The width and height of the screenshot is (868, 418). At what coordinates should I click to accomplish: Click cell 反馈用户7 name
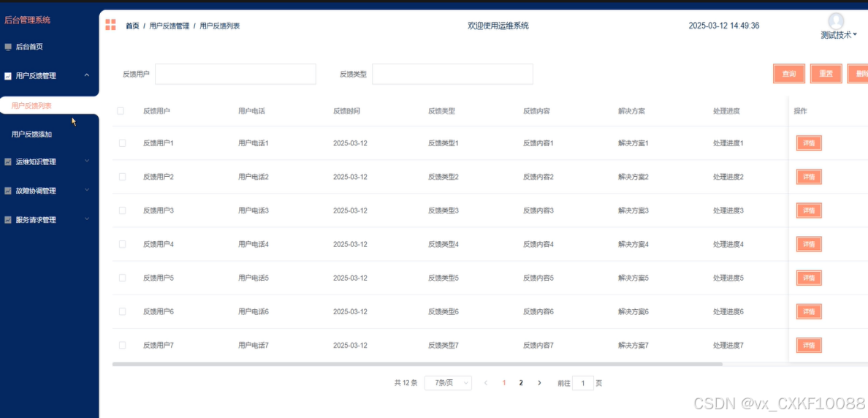coord(159,346)
